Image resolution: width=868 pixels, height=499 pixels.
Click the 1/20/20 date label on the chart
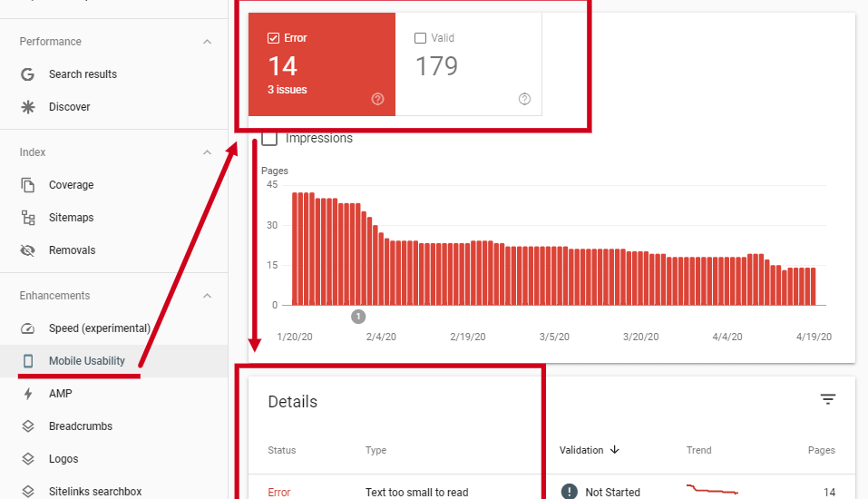[295, 337]
